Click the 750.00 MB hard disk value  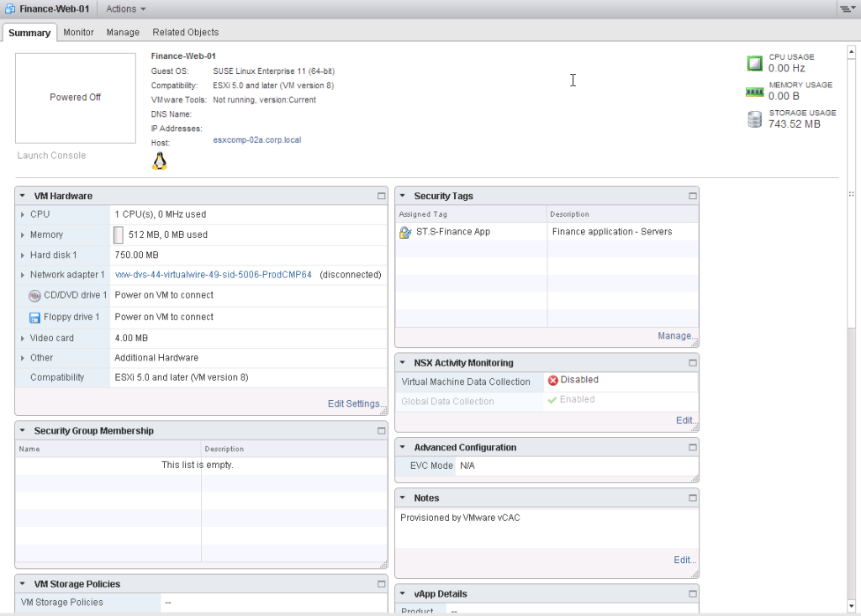(137, 255)
